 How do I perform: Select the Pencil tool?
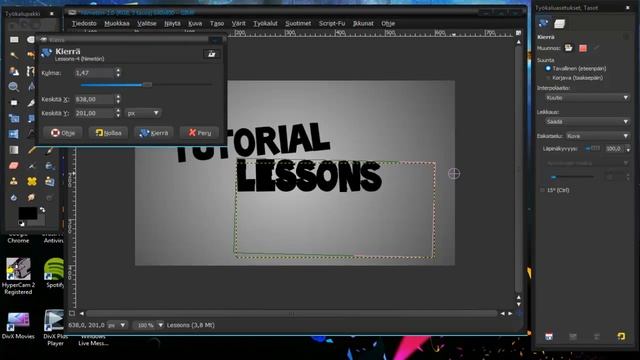pos(31,150)
